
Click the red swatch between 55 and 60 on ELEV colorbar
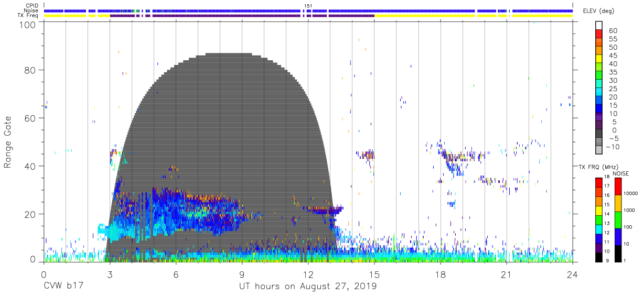coord(599,35)
